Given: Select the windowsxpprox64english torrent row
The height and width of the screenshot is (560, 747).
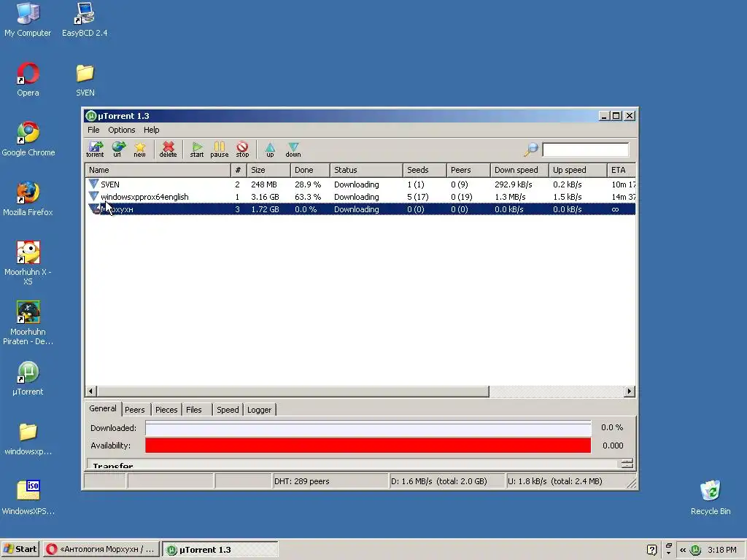Looking at the screenshot, I should pyautogui.click(x=360, y=197).
